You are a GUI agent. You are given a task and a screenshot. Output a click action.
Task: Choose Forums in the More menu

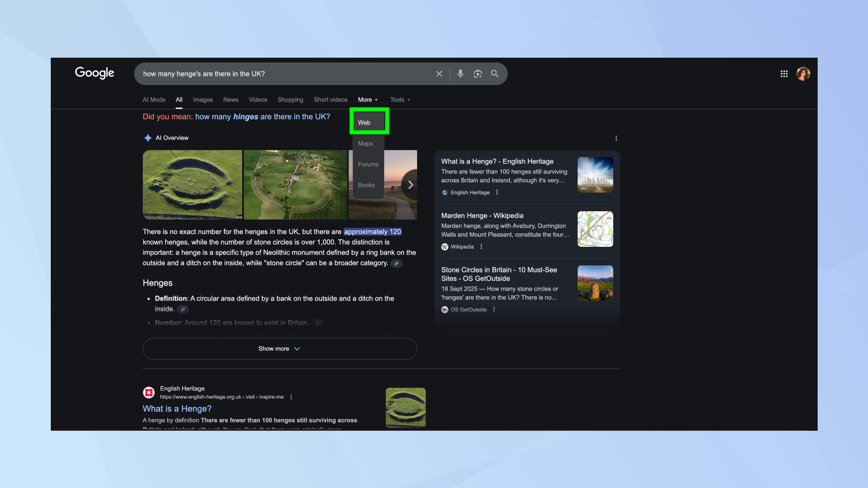pyautogui.click(x=368, y=164)
